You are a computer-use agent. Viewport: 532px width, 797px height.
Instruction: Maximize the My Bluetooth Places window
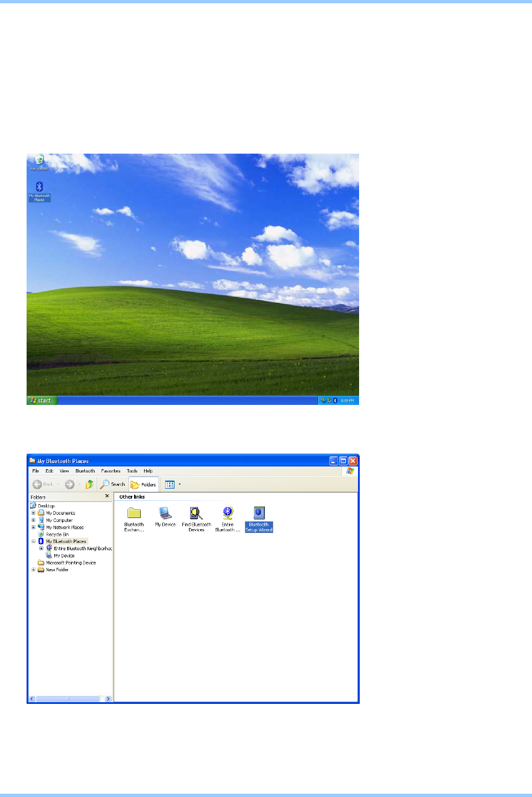pyautogui.click(x=344, y=461)
